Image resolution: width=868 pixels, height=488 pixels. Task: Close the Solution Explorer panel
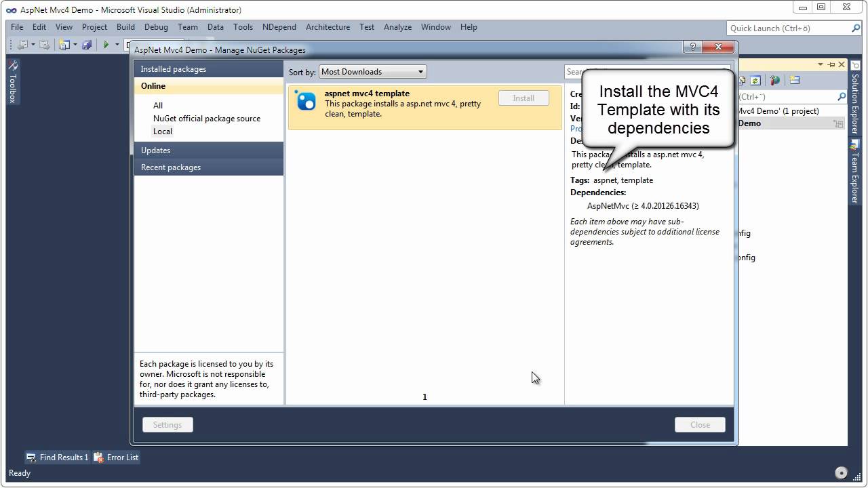pyautogui.click(x=842, y=64)
